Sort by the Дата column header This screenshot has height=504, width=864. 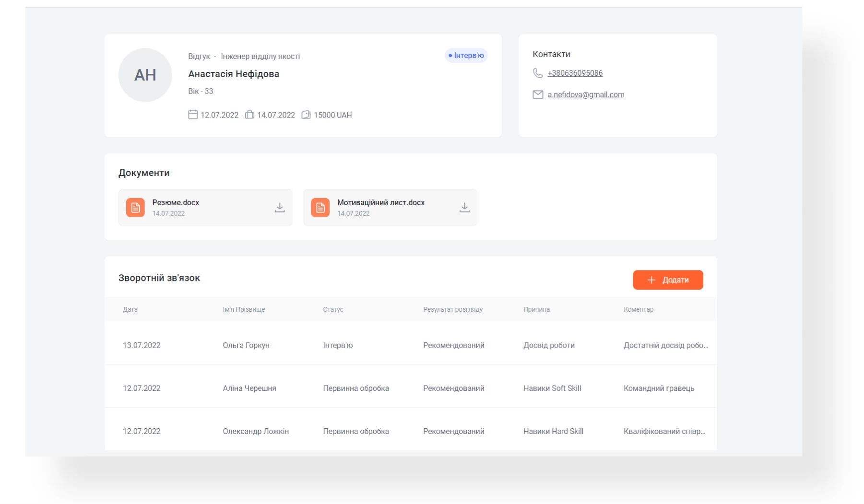tap(130, 309)
